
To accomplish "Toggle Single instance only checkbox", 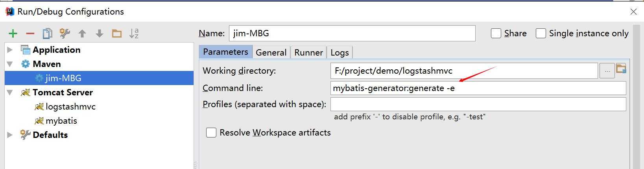I will coord(541,33).
